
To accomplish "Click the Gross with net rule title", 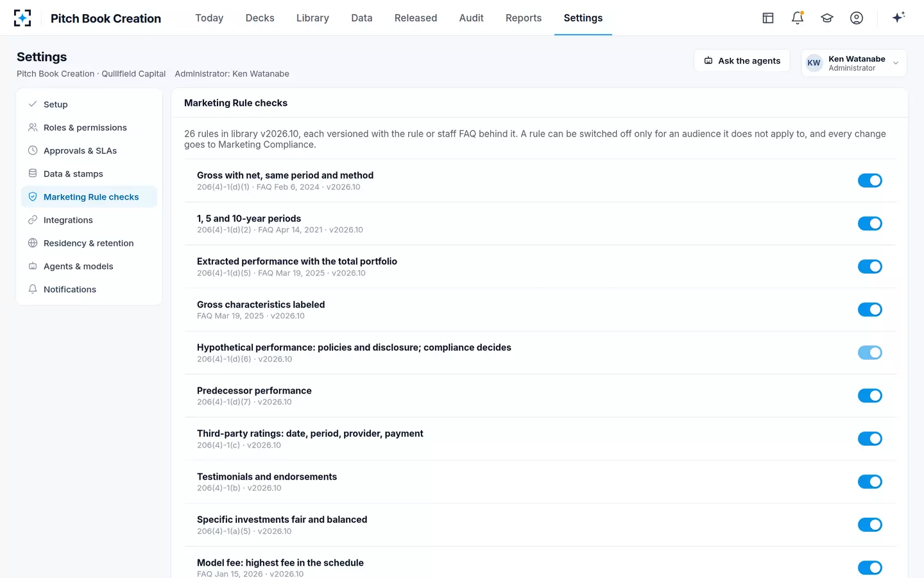I will (x=285, y=175).
